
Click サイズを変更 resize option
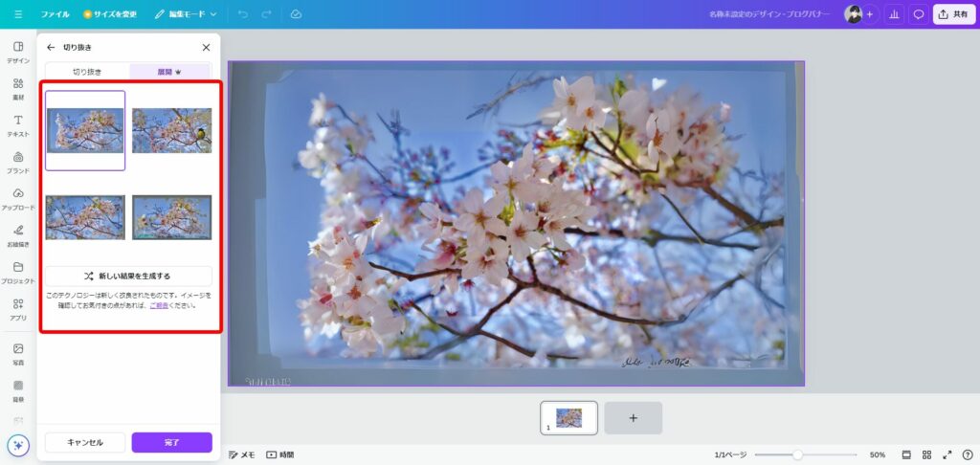click(x=111, y=13)
